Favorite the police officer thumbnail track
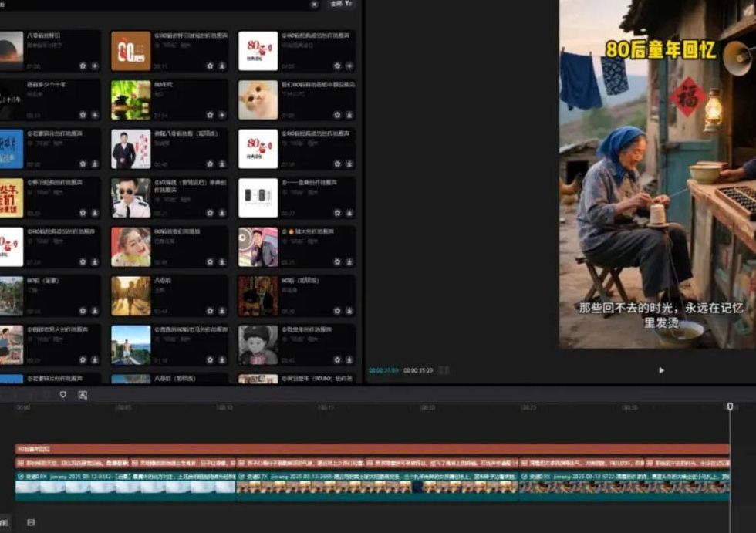 [211, 212]
